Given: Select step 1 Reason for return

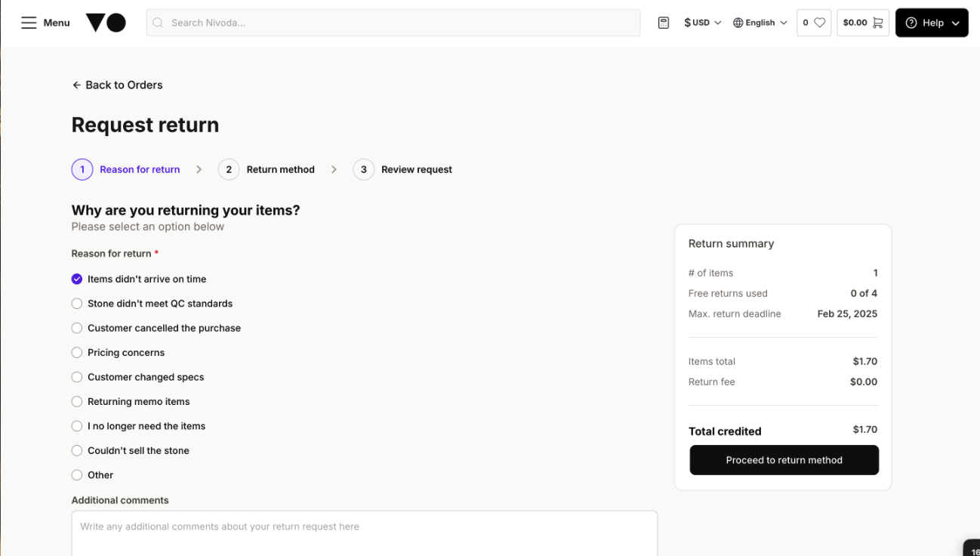Looking at the screenshot, I should [126, 169].
